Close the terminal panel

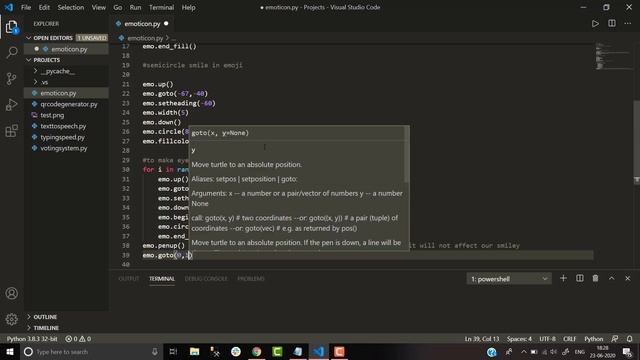click(627, 278)
